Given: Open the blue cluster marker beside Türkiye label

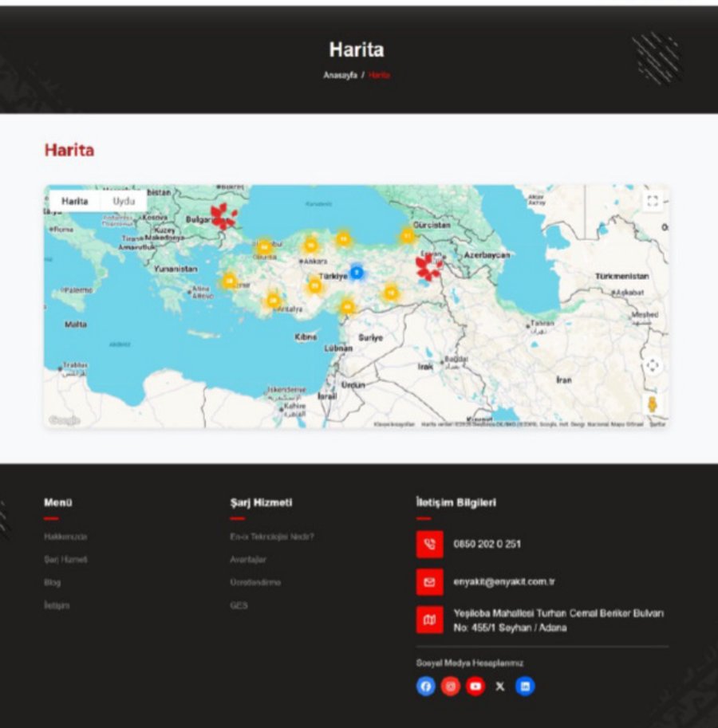Looking at the screenshot, I should point(357,272).
